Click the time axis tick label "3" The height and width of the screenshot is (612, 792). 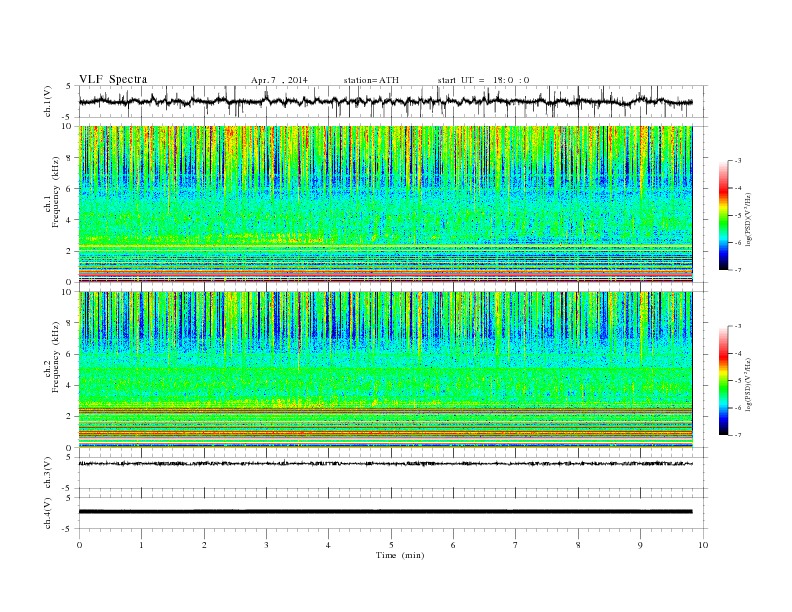266,545
